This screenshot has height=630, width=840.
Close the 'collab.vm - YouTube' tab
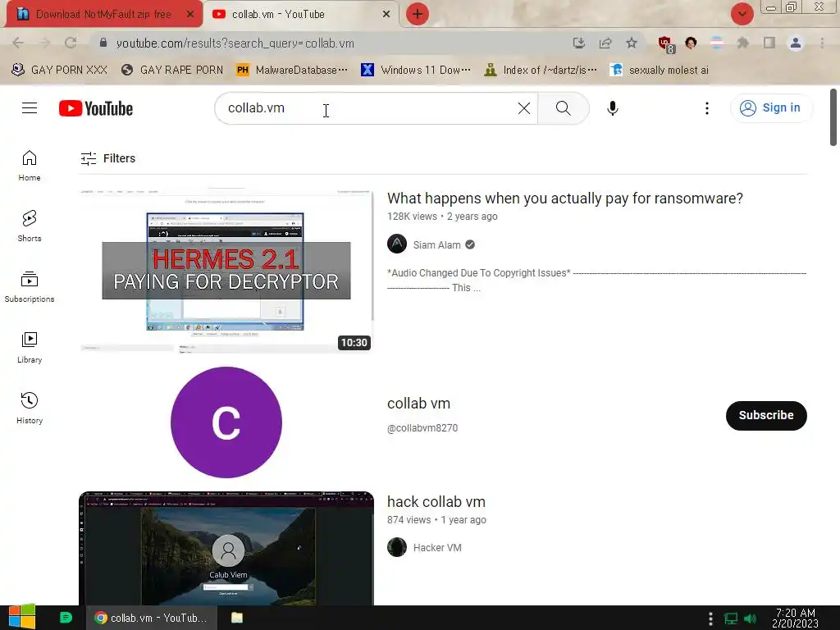click(x=386, y=15)
